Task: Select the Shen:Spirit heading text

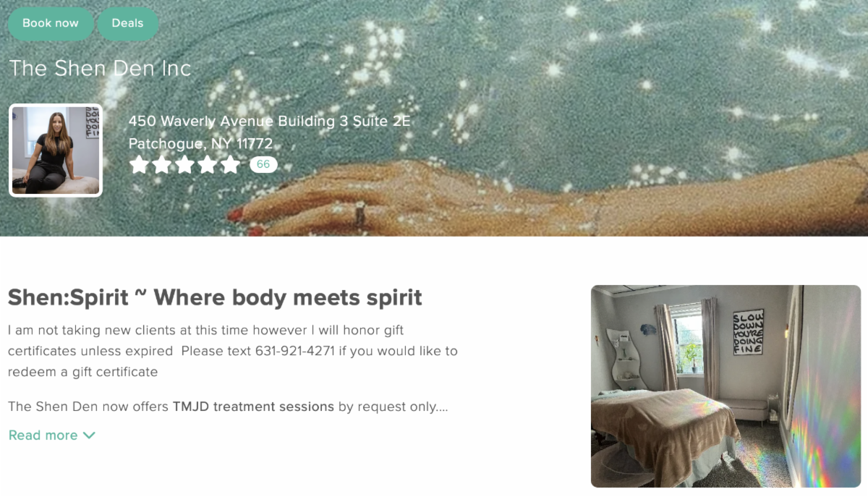Action: click(x=215, y=297)
